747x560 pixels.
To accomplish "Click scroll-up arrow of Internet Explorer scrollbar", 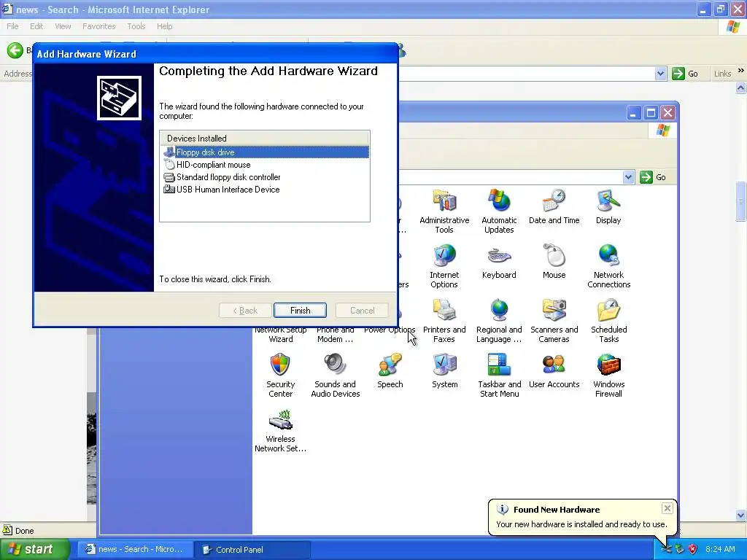I will [741, 87].
